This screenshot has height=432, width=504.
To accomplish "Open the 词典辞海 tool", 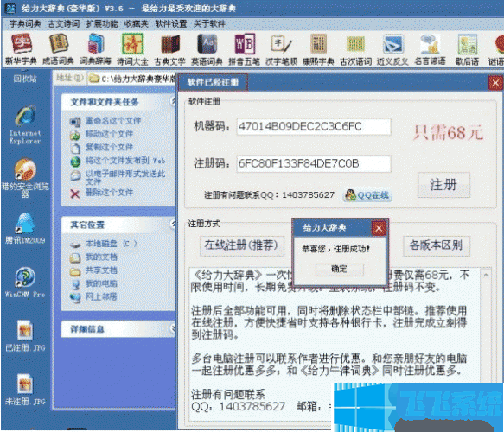I will click(x=95, y=49).
